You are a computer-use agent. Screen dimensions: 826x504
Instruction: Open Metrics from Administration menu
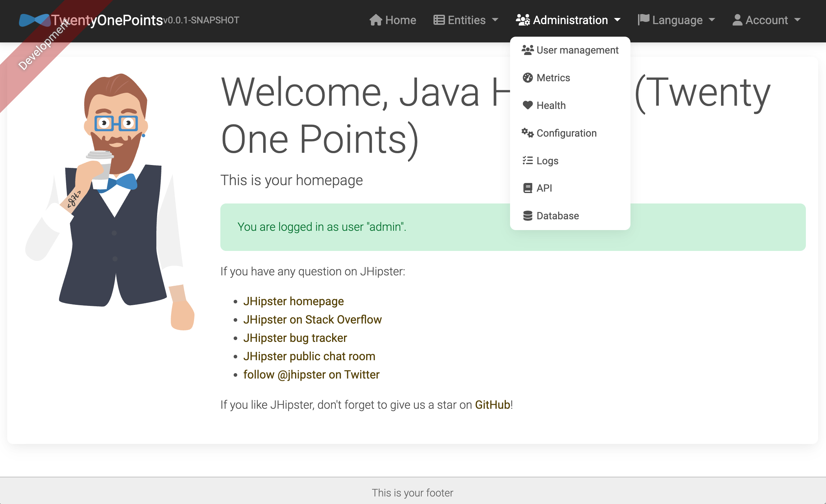570,78
